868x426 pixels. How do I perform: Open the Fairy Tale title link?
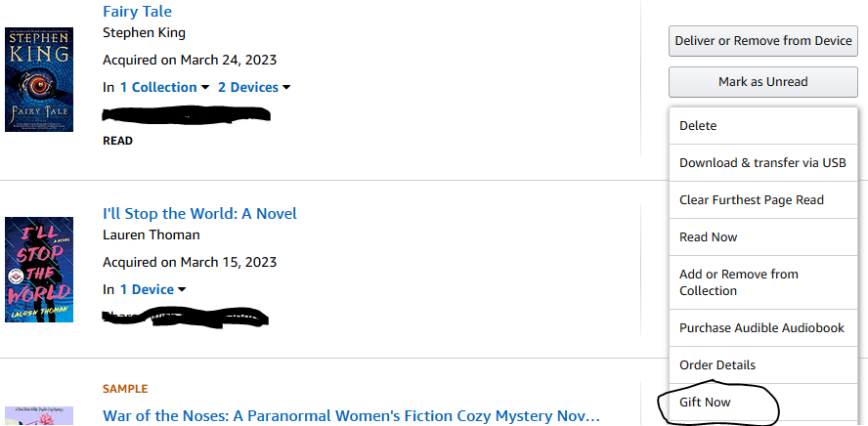(x=137, y=12)
